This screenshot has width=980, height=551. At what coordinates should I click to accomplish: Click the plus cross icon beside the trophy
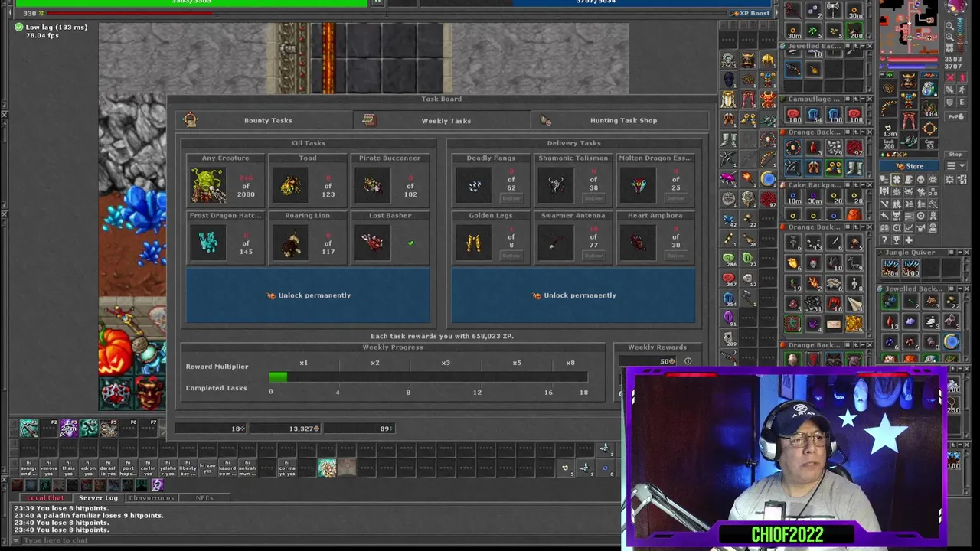point(909,240)
